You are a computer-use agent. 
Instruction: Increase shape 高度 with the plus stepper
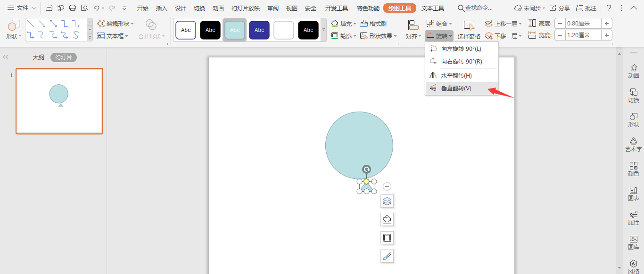[607, 23]
